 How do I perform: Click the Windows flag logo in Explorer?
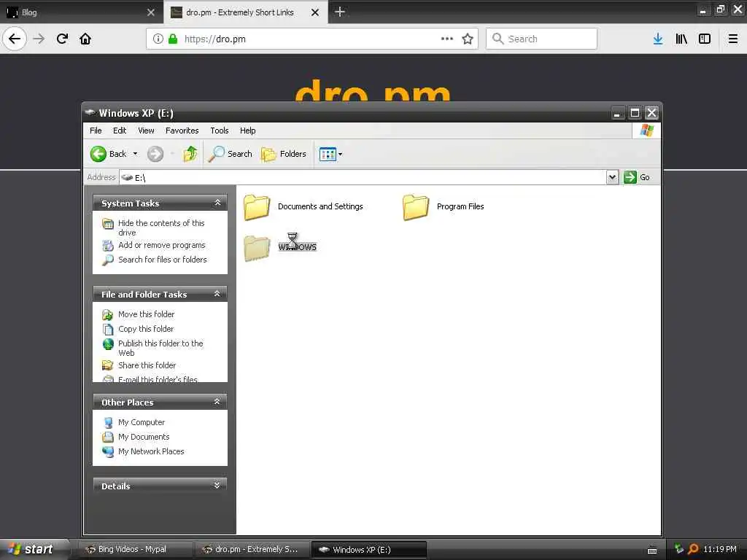(646, 130)
